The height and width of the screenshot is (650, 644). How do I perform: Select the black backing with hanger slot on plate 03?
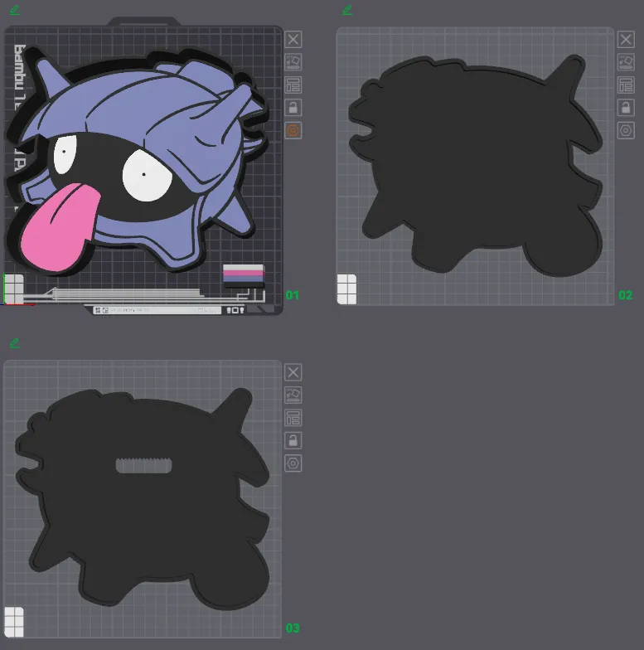(x=141, y=514)
